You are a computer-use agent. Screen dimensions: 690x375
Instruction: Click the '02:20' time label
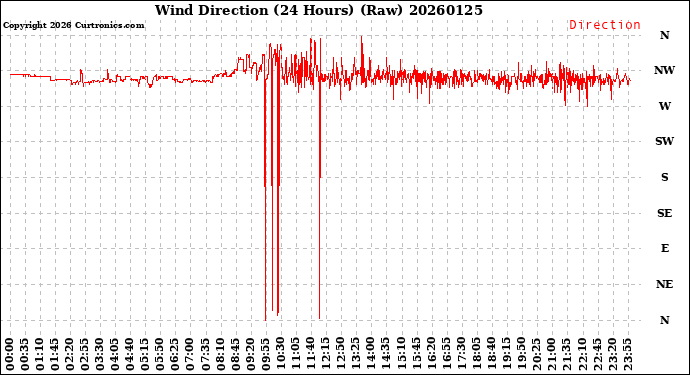pos(70,354)
